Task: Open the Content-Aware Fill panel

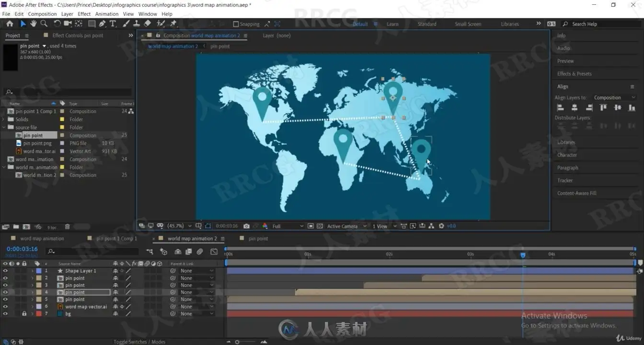Action: tap(576, 193)
